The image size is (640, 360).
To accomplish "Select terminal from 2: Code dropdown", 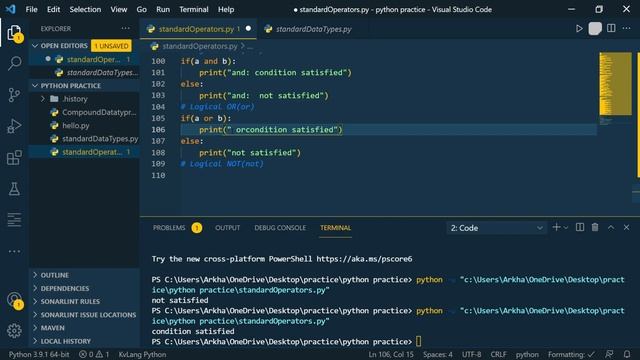I will 496,228.
